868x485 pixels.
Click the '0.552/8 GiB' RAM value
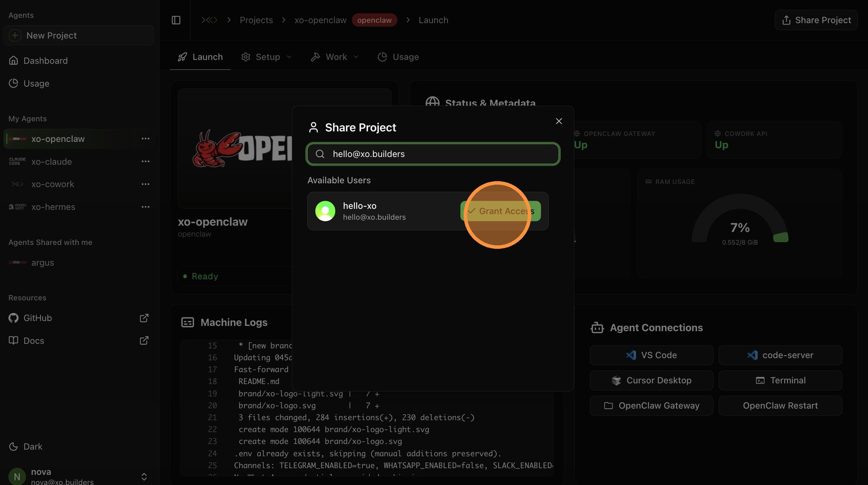[x=740, y=242]
